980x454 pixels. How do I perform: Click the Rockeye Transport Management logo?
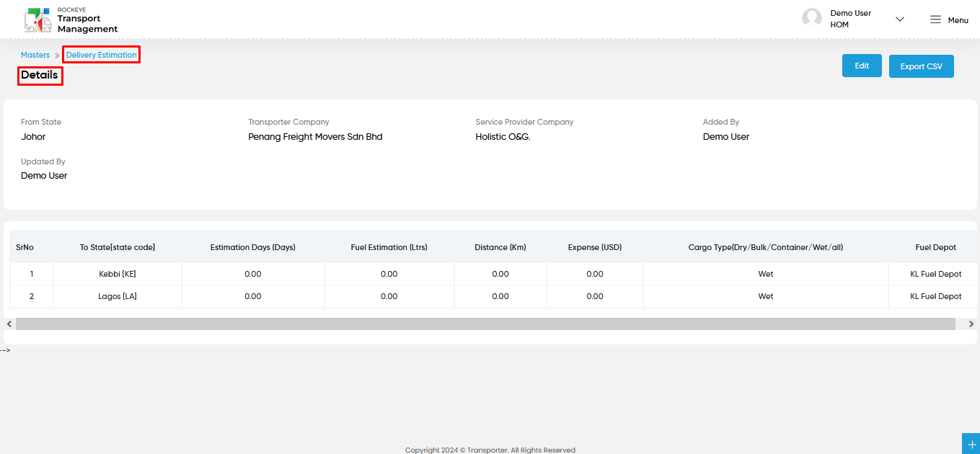point(71,20)
